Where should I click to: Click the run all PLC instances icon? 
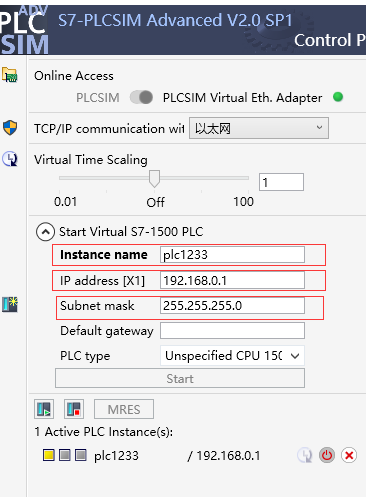point(44,409)
